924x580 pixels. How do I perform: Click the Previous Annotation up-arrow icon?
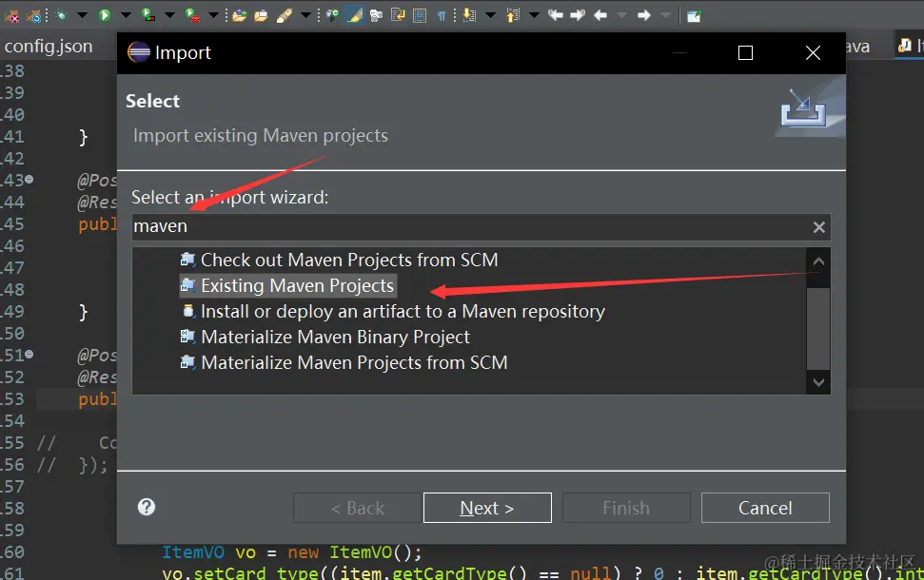pos(513,15)
